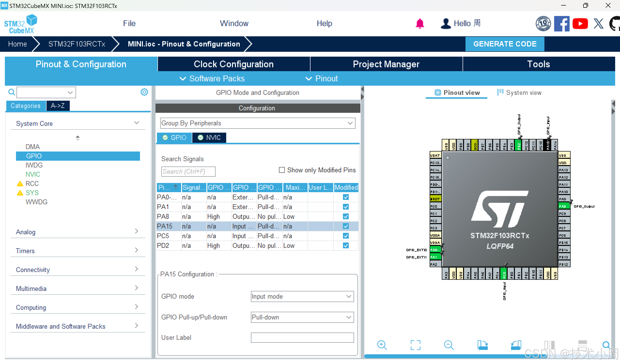This screenshot has height=364, width=620.
Task: Rotate the chip view clockwise
Action: (482, 345)
